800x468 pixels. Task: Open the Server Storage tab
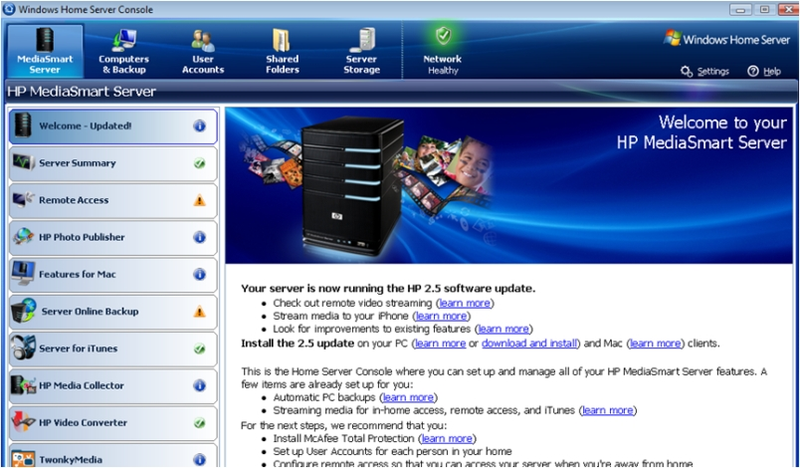pos(361,52)
